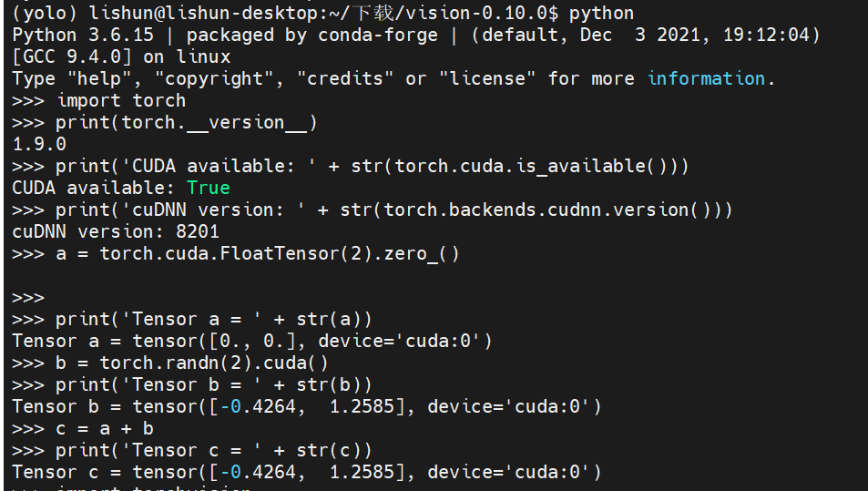This screenshot has width=868, height=491.
Task: Click the "Tensor c = tensor" output line
Action: click(x=307, y=472)
